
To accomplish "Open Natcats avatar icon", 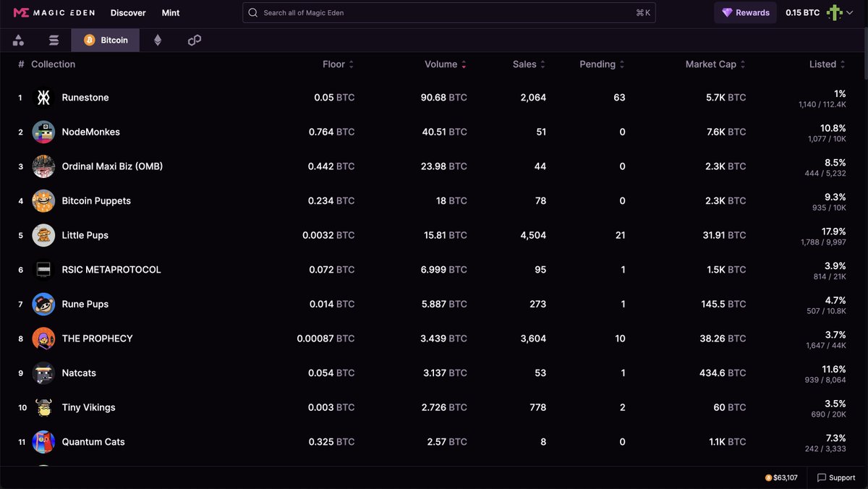I will tap(43, 373).
